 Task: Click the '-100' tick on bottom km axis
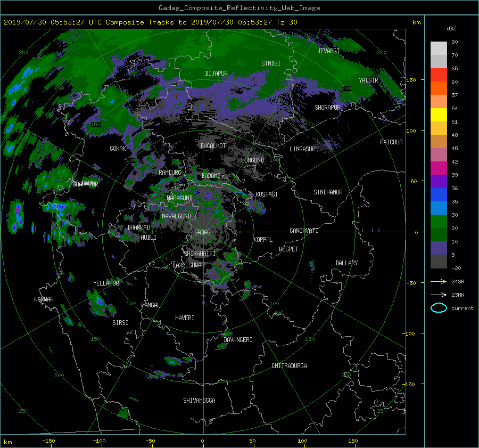tap(99, 441)
